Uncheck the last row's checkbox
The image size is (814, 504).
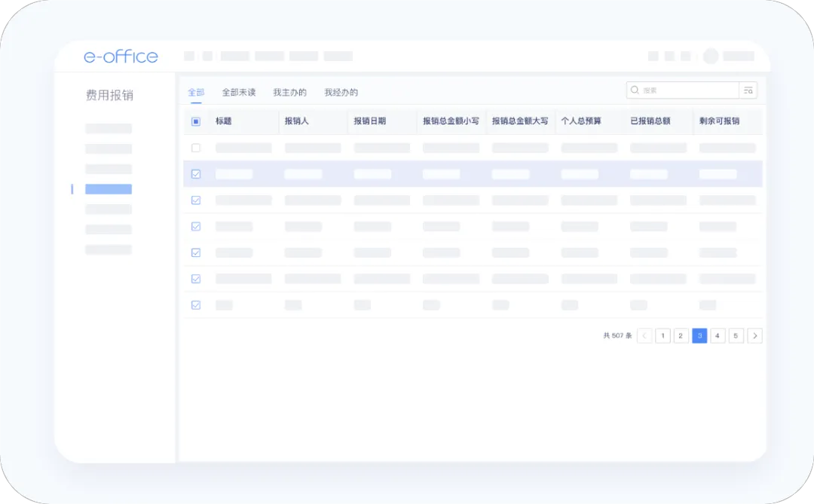[x=196, y=305]
